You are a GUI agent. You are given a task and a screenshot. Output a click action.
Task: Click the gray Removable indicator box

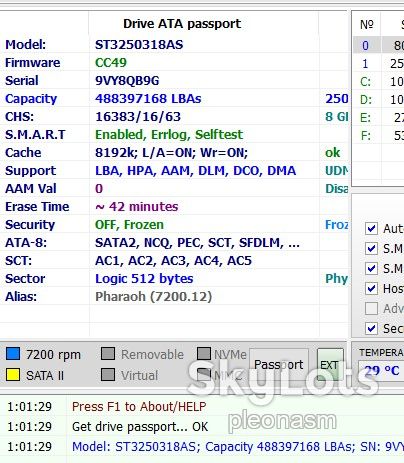(108, 354)
